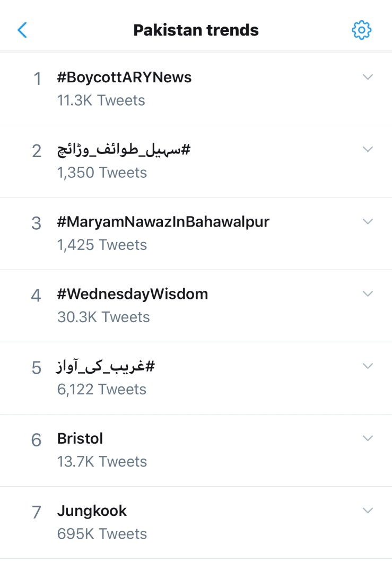This screenshot has height=561, width=392.
Task: Tap chevron beside Jungkook trend
Action: (x=368, y=510)
